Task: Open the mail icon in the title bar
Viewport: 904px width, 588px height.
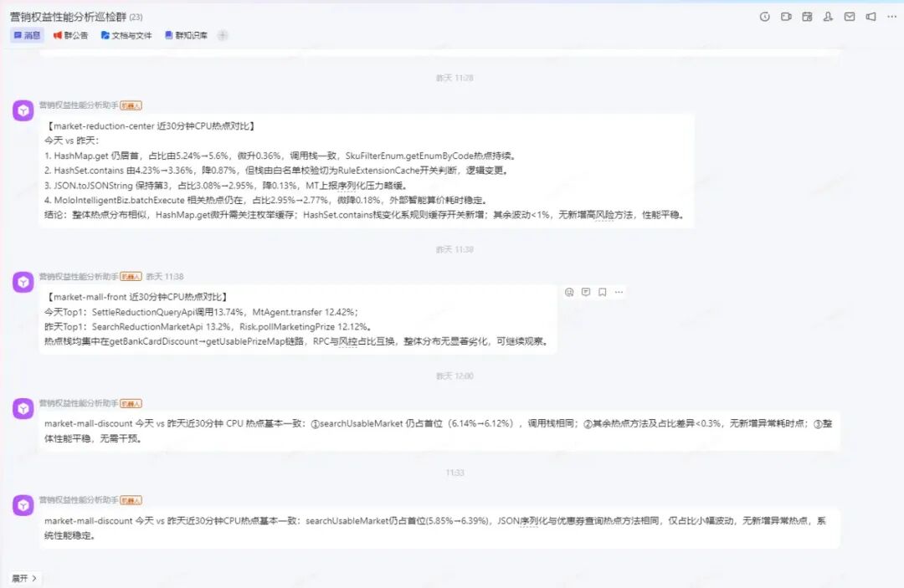Action: [850, 16]
